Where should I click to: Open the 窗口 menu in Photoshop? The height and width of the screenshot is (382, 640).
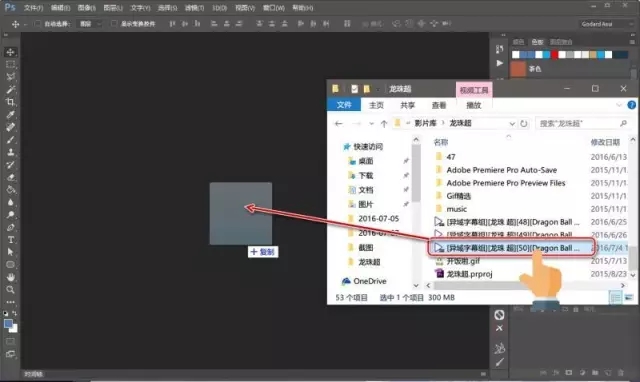coord(274,8)
